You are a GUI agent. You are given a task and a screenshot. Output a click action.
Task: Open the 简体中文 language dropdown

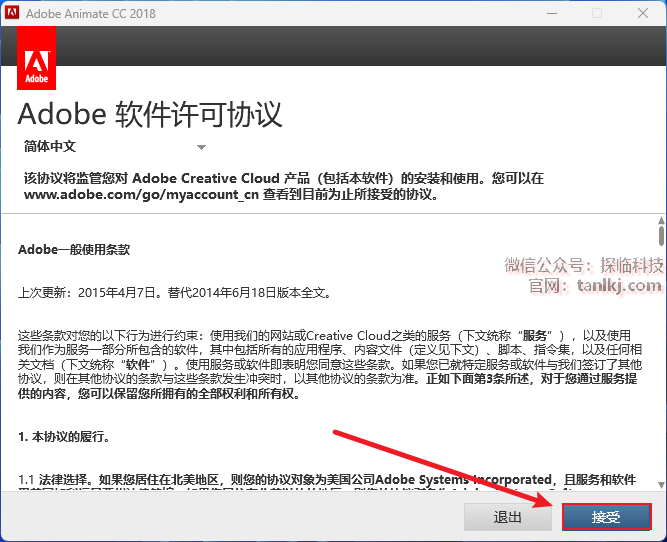[112, 146]
